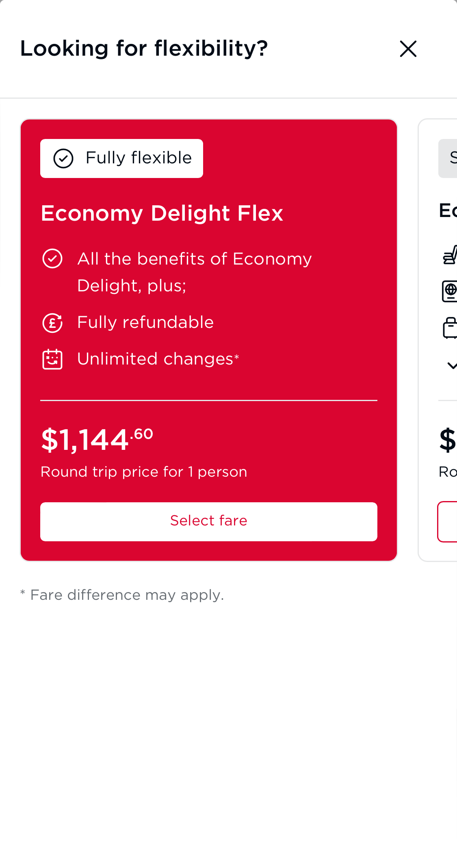Click the Fully flexible badge

coord(121,158)
